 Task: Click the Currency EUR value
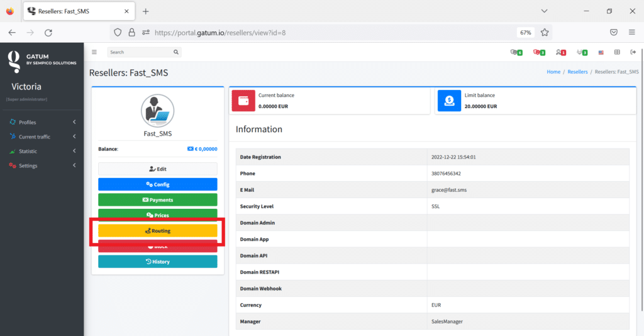tap(436, 305)
